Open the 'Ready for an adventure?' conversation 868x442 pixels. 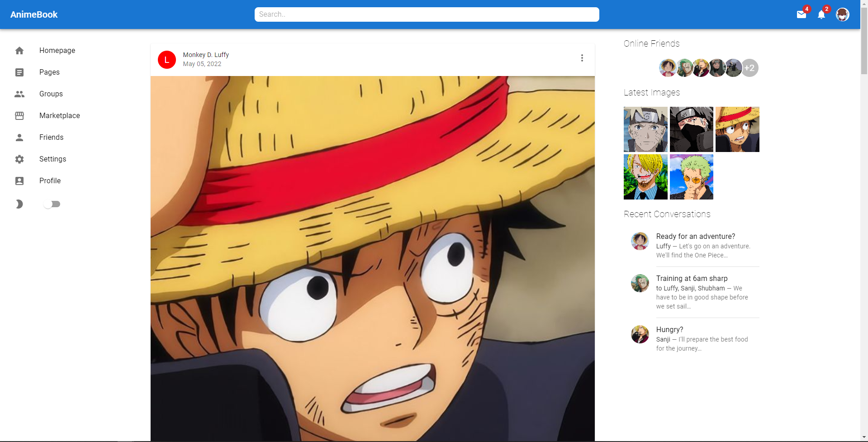coord(692,246)
